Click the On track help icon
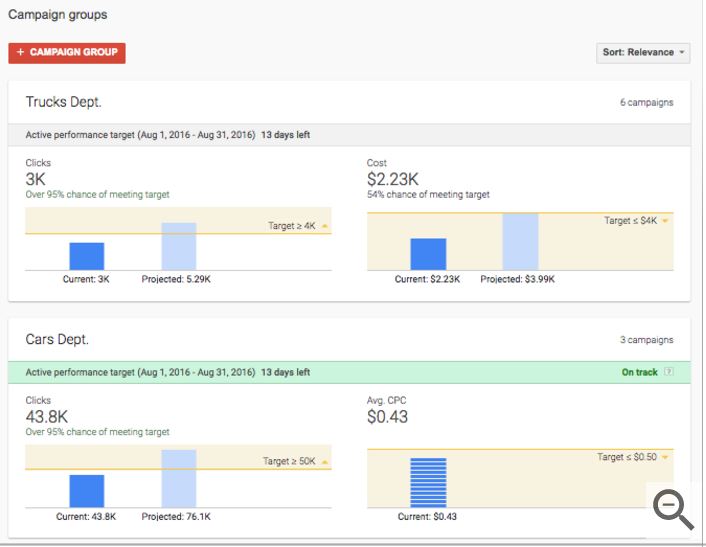This screenshot has height=547, width=706. tap(669, 372)
